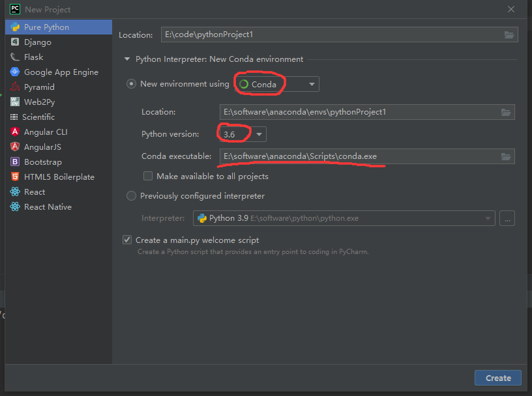Browse for the Conda executable file
The image size is (532, 396).
pyautogui.click(x=506, y=156)
